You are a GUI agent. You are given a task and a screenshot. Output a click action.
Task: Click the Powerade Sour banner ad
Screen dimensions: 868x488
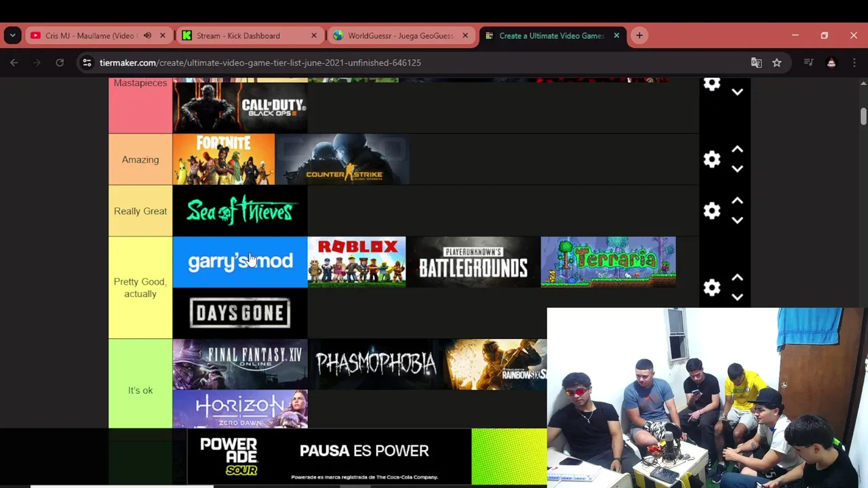tap(367, 457)
